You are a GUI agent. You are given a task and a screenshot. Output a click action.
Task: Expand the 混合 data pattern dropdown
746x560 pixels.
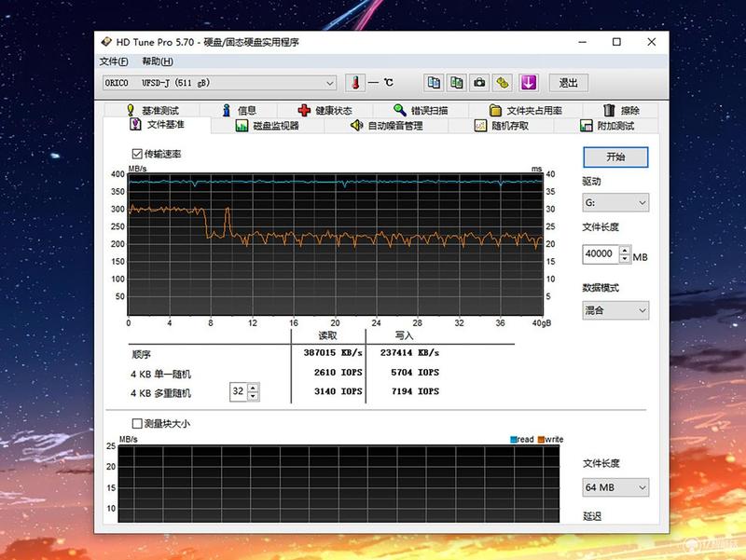tap(615, 310)
